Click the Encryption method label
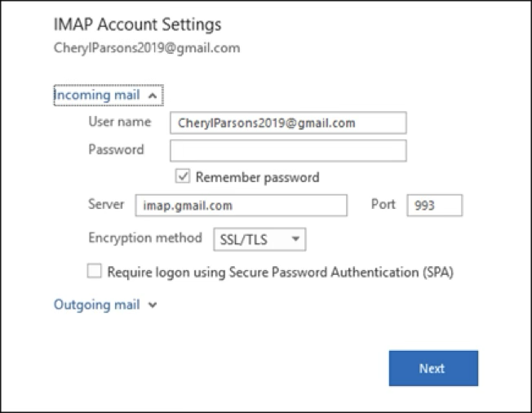The image size is (532, 413). click(x=145, y=238)
